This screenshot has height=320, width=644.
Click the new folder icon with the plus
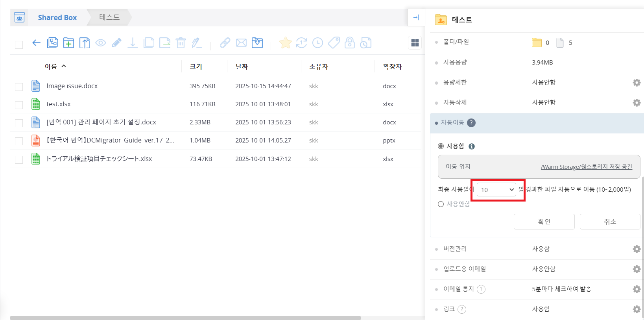(x=68, y=43)
